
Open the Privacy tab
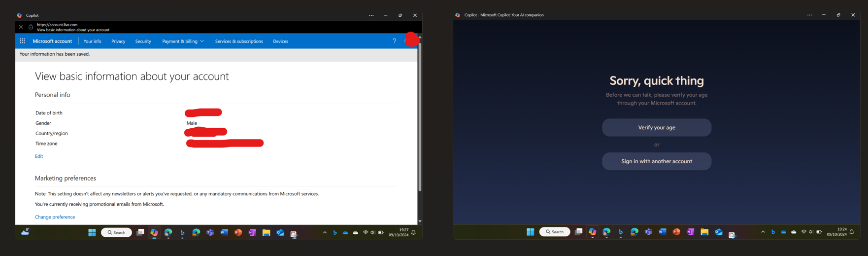pos(118,41)
